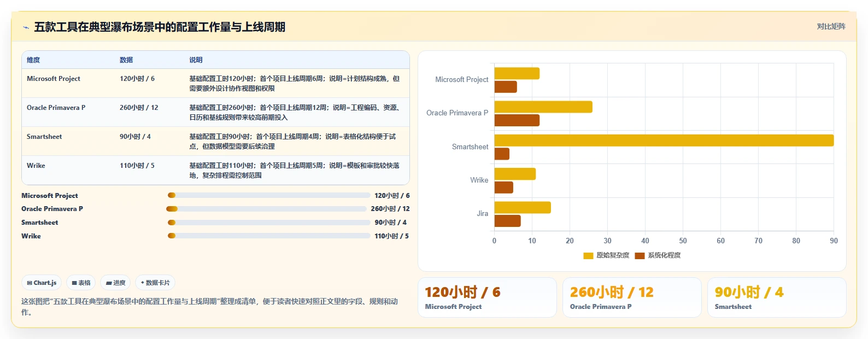This screenshot has width=868, height=339.
Task: Click the 对比矩阵 label in header
Action: coord(831,26)
